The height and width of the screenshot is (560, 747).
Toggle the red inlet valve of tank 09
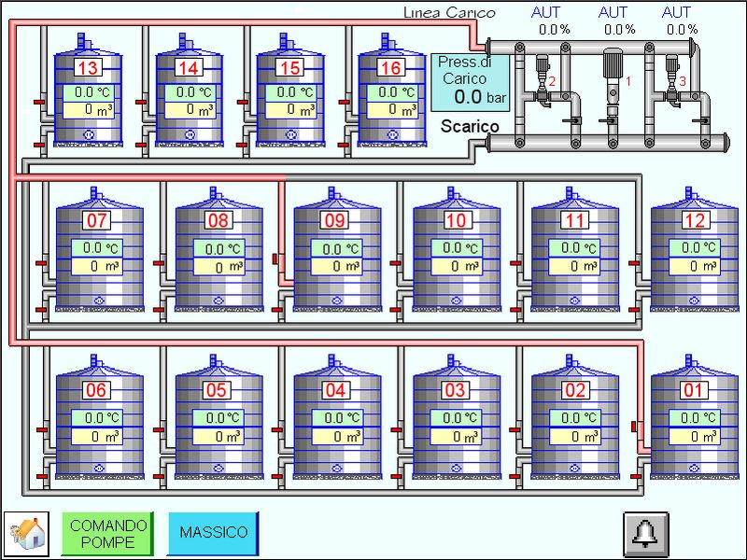pos(276,259)
